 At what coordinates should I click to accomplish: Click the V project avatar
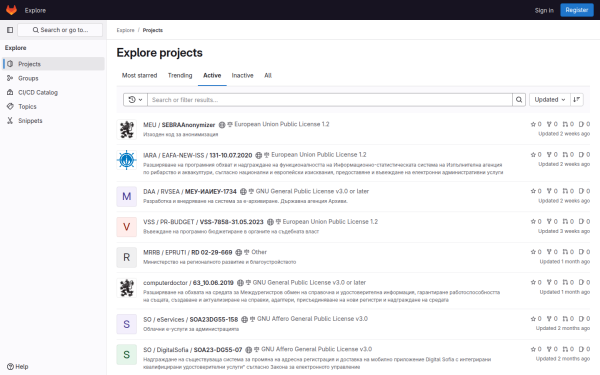click(x=127, y=227)
